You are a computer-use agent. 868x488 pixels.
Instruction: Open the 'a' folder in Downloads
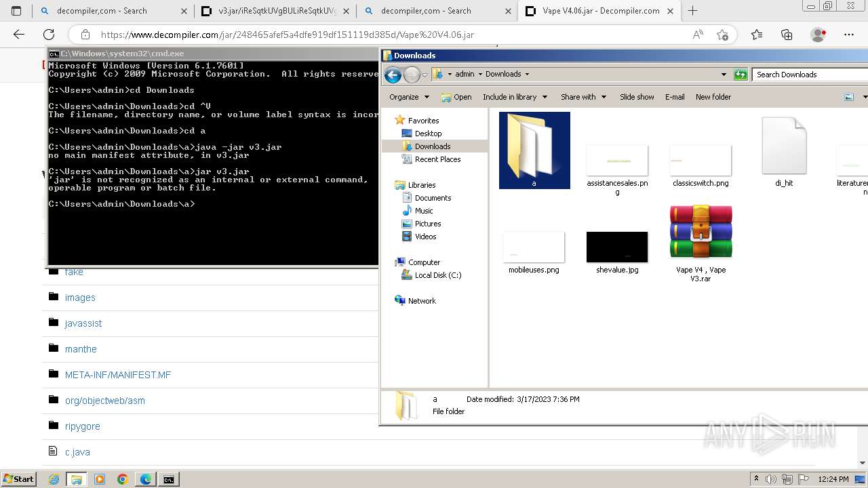click(534, 150)
